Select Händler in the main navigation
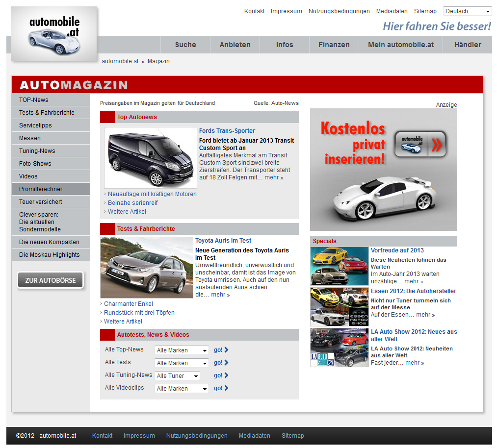Image resolution: width=497 pixels, height=448 pixels. coord(467,45)
